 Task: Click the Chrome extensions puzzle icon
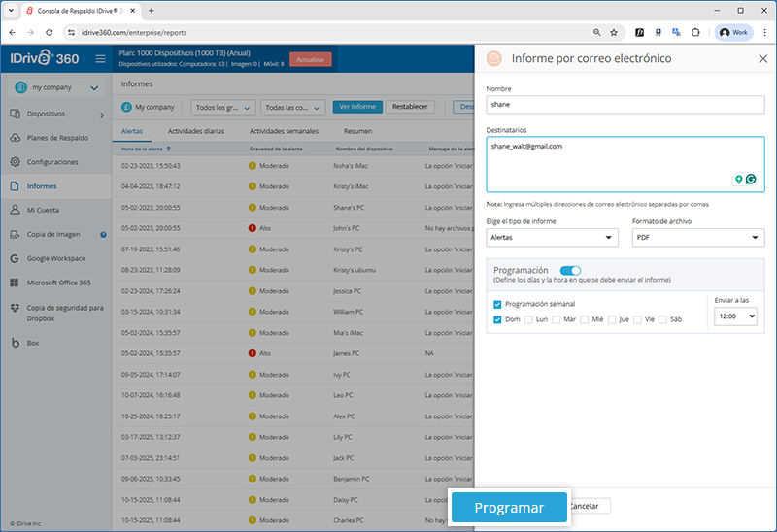[x=695, y=32]
